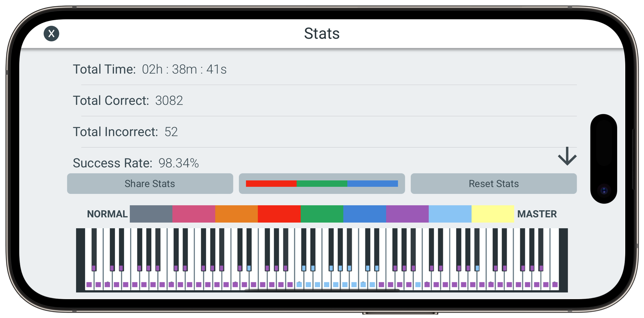644x318 pixels.
Task: Select the magenta difficulty segment
Action: [193, 214]
